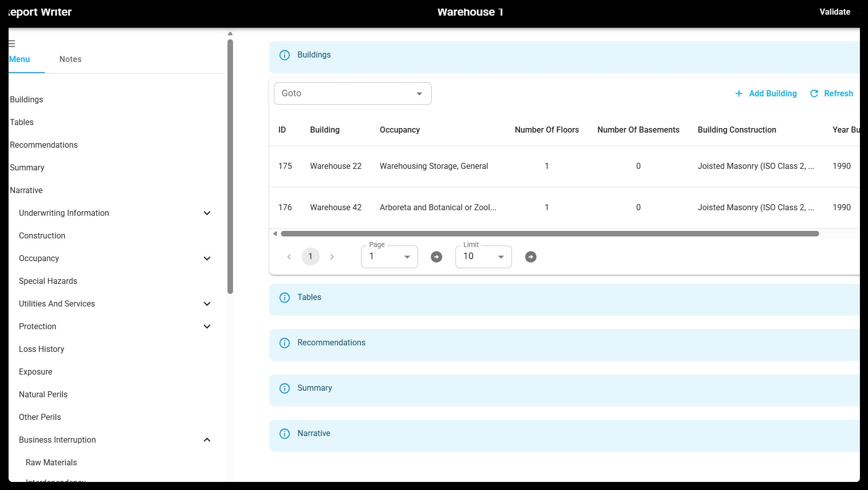Image resolution: width=868 pixels, height=490 pixels.
Task: Click the sidebar vertical scrollbar
Action: click(x=230, y=166)
